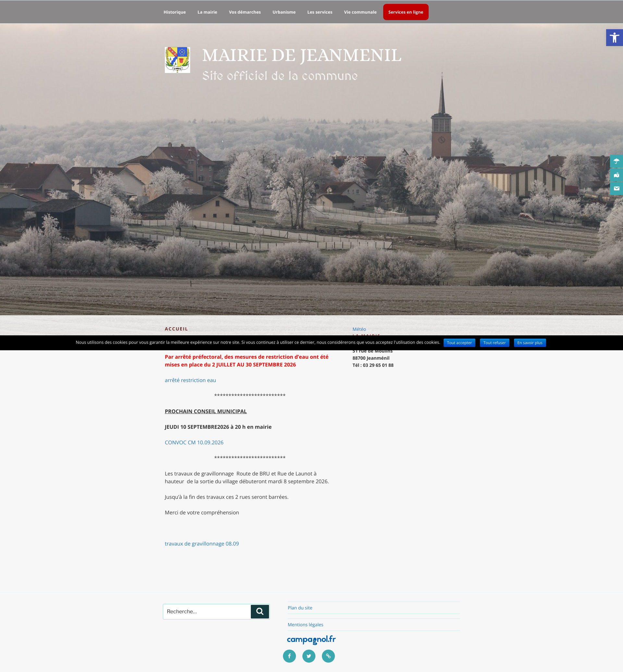Open the Vie communale menu
The height and width of the screenshot is (672, 623).
360,12
